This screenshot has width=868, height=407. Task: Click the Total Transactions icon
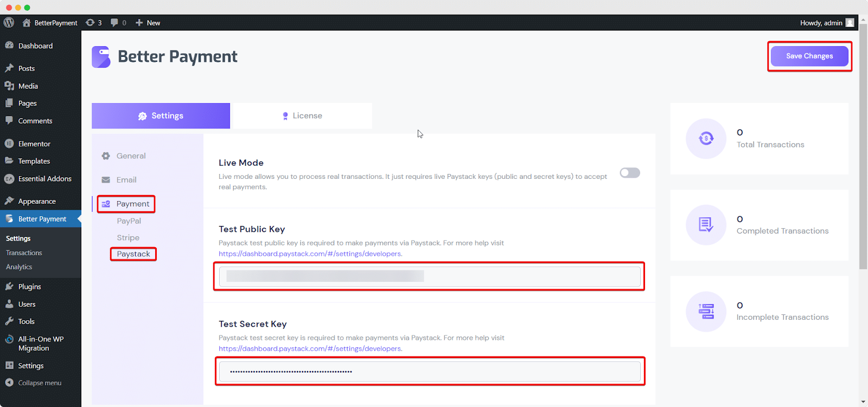[706, 139]
